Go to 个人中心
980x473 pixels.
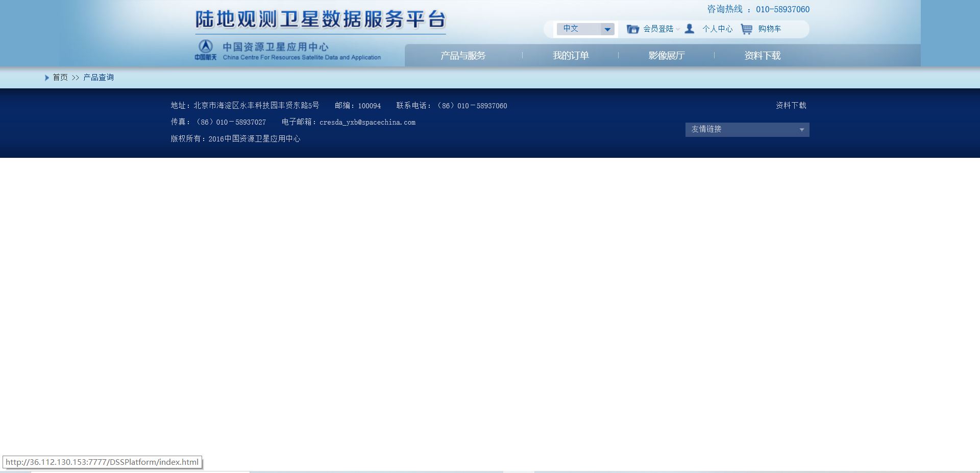click(x=717, y=29)
